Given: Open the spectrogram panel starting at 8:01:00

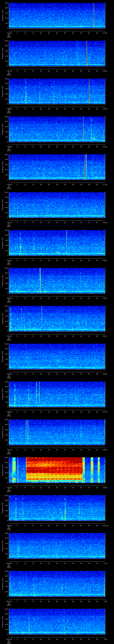Looking at the screenshot, I should pos(57,584).
